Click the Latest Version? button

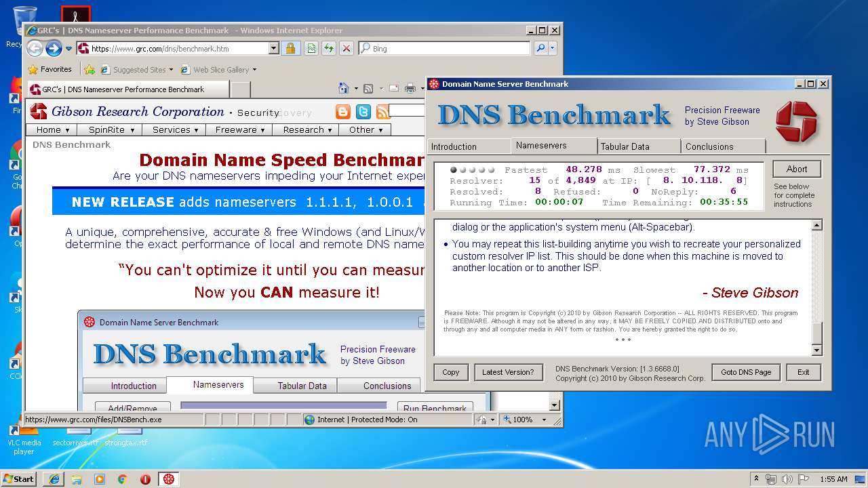tap(508, 372)
